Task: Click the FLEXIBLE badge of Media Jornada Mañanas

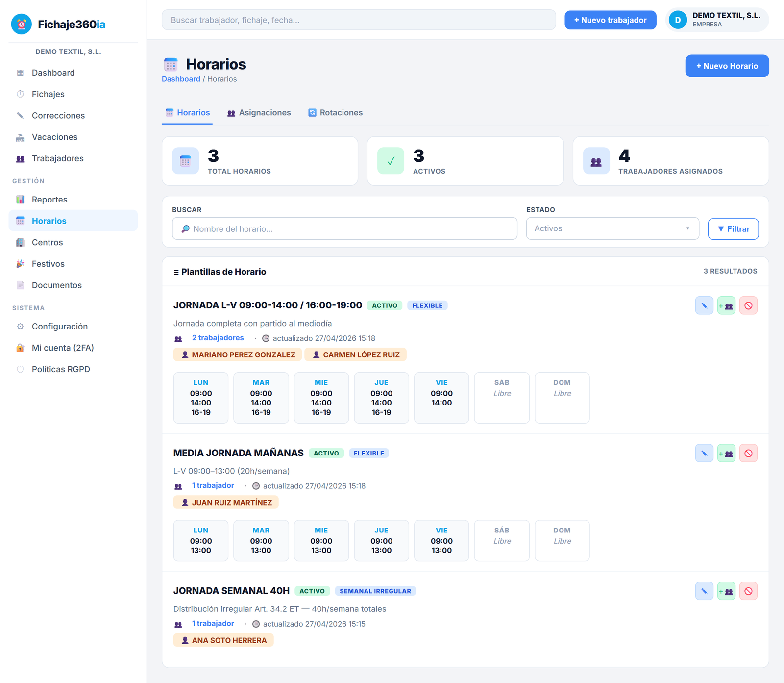Action: (369, 453)
